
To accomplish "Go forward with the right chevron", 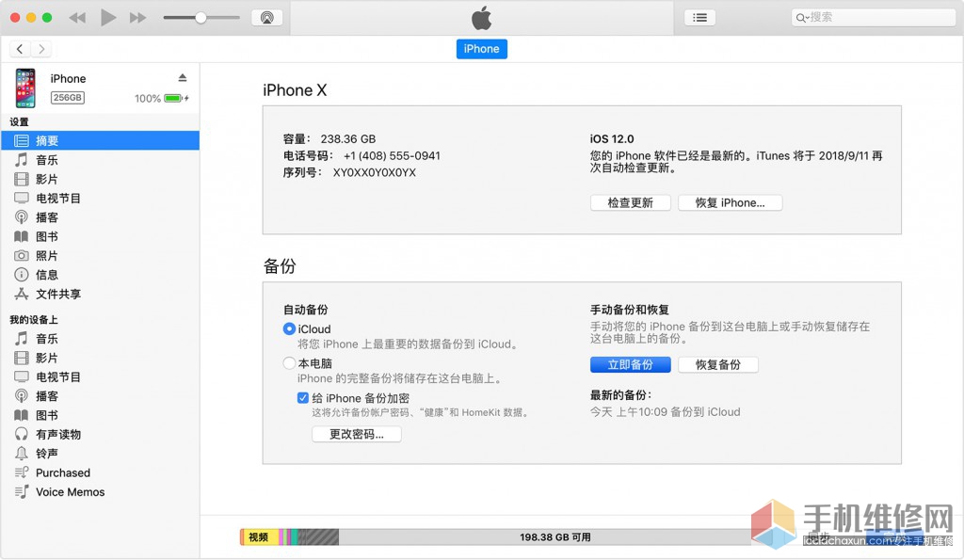I will click(41, 49).
